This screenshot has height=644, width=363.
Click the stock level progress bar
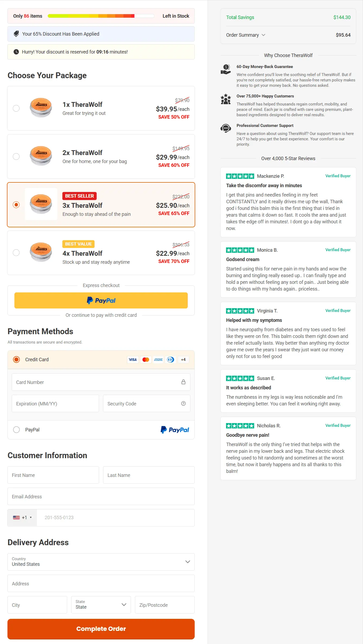tap(101, 16)
